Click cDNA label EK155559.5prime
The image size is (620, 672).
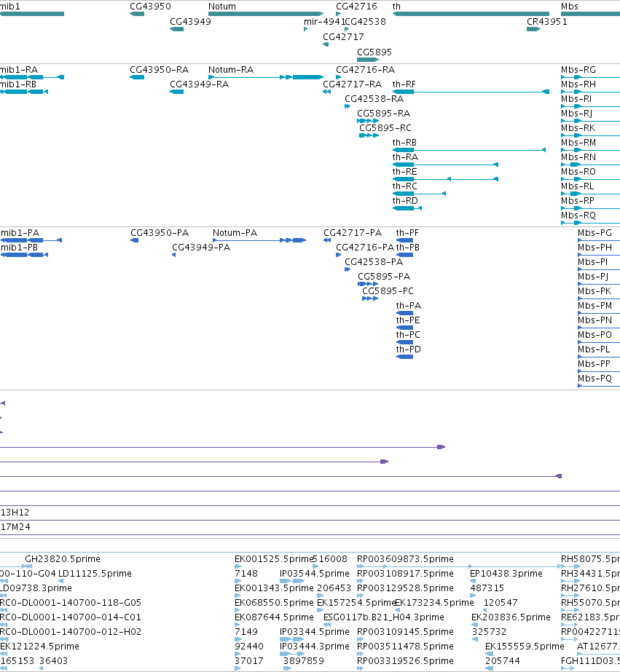point(525,647)
